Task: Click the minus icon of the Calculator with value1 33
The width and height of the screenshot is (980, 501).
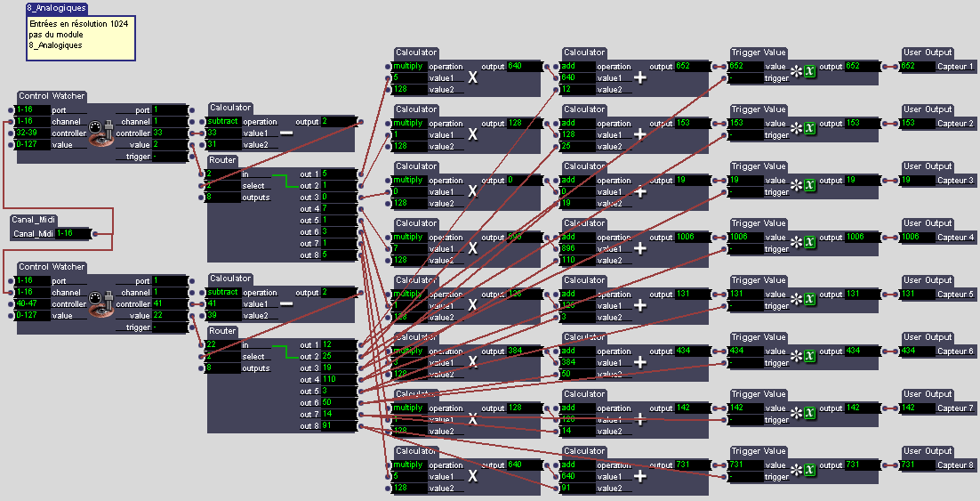Action: tap(286, 133)
